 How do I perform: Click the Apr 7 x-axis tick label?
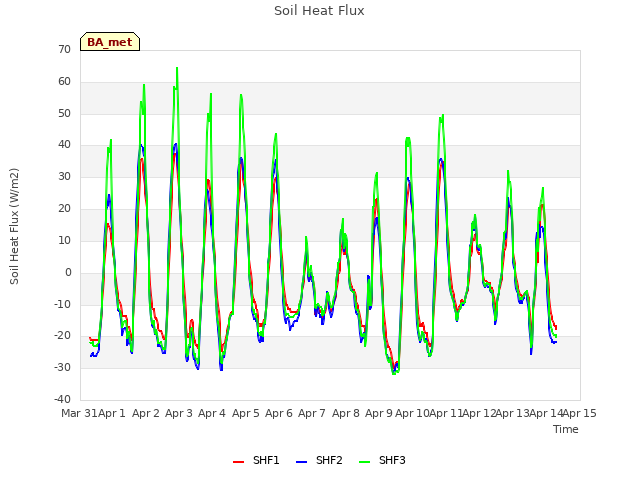[x=312, y=413]
